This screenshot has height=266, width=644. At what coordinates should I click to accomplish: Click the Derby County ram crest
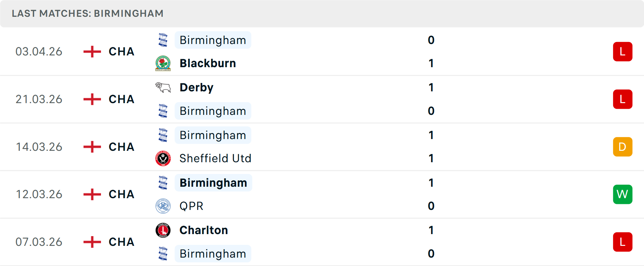point(163,88)
